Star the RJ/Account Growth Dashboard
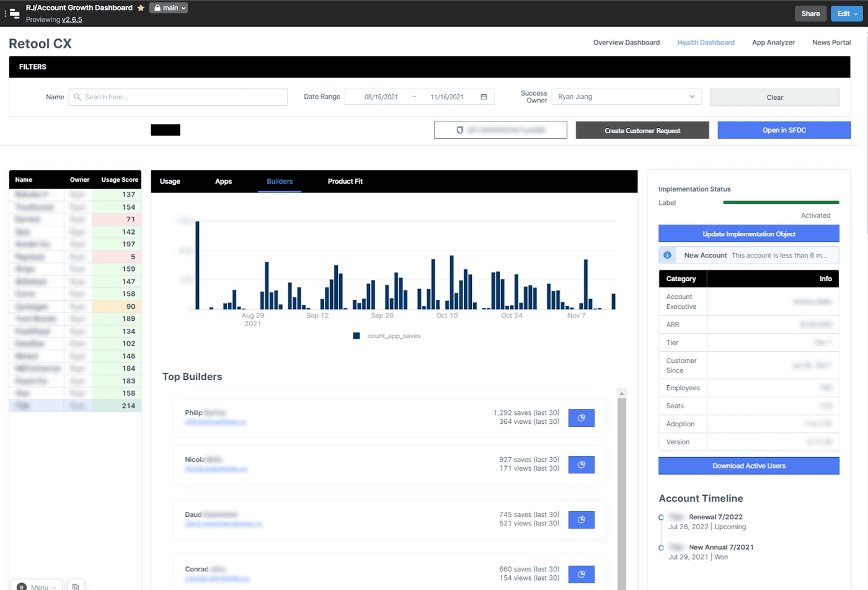The height and width of the screenshot is (590, 868). click(141, 7)
